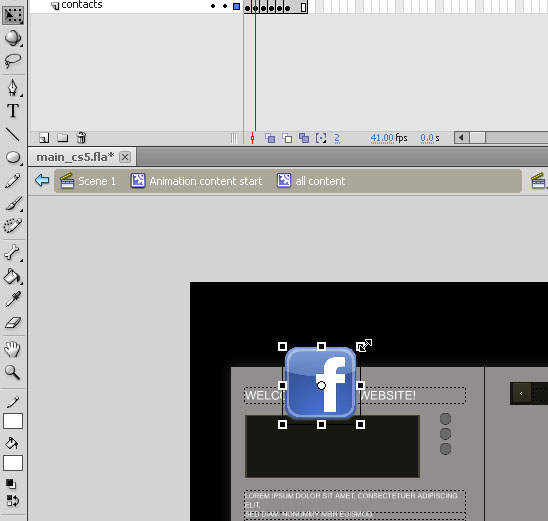Reset to black and white colors
This screenshot has width=548, height=521.
pos(11,484)
